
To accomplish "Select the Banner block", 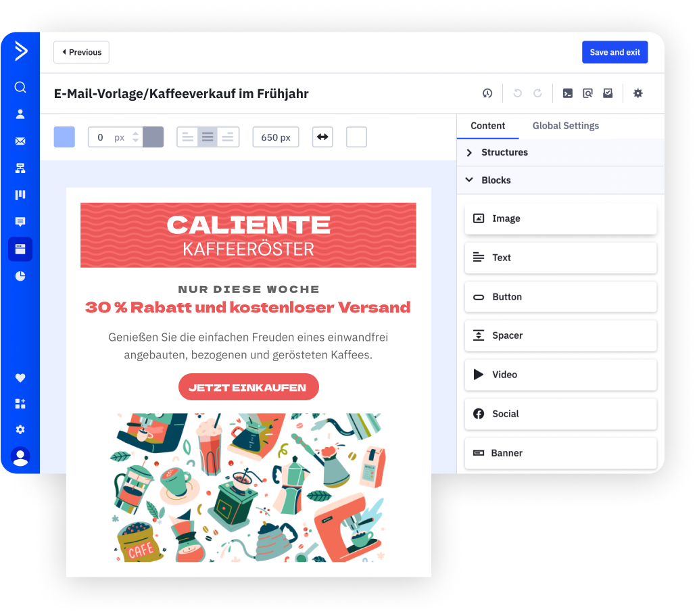I will (560, 453).
